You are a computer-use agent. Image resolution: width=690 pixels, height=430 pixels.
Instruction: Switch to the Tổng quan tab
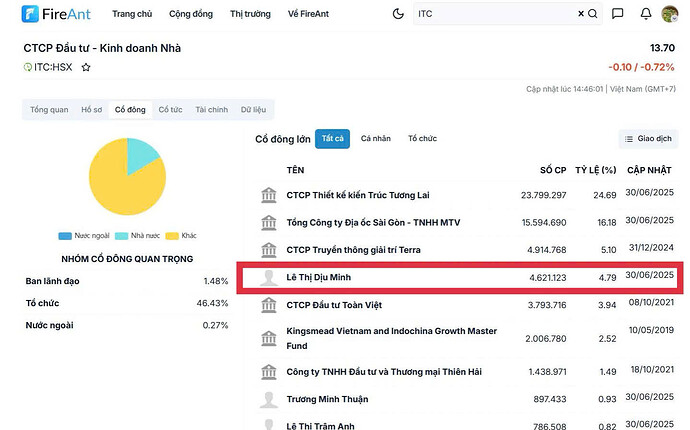click(x=49, y=110)
